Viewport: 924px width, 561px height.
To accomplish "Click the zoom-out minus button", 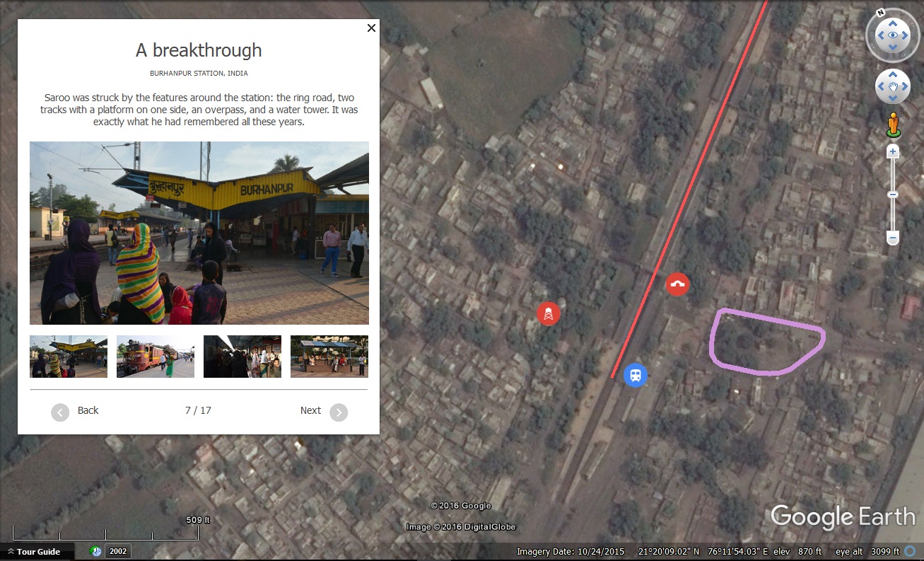I will click(x=892, y=238).
